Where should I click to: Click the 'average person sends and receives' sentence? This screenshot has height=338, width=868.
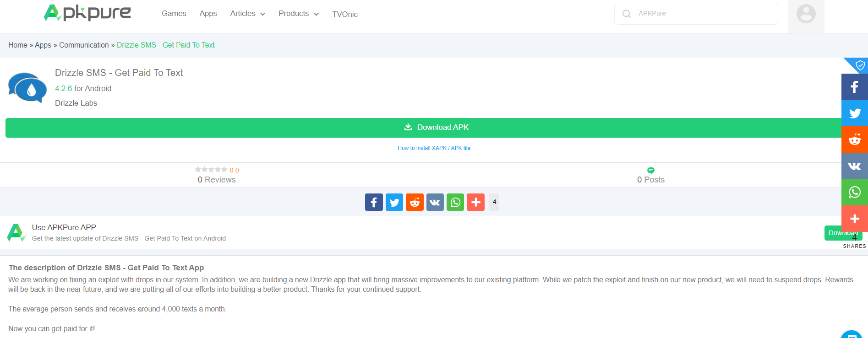click(117, 309)
